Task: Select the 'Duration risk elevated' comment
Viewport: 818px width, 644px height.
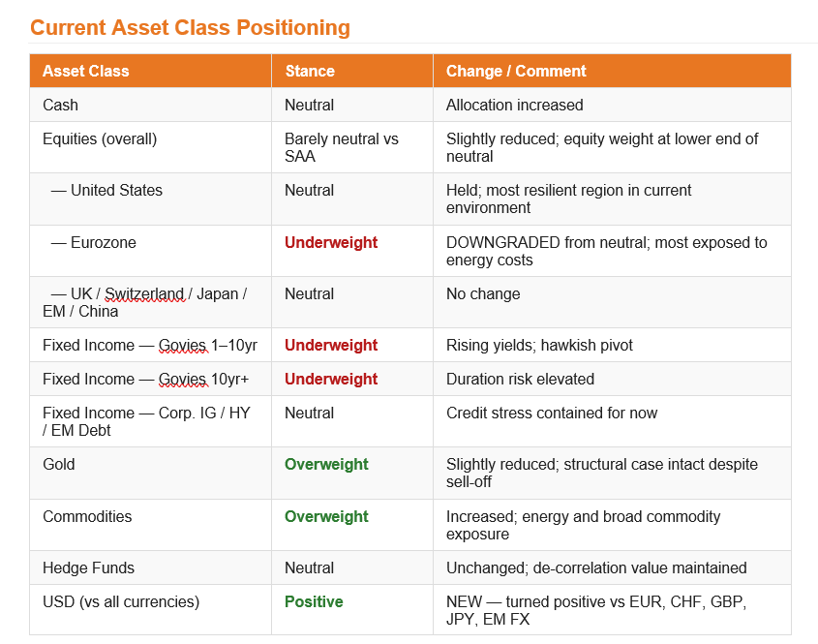Action: click(520, 379)
